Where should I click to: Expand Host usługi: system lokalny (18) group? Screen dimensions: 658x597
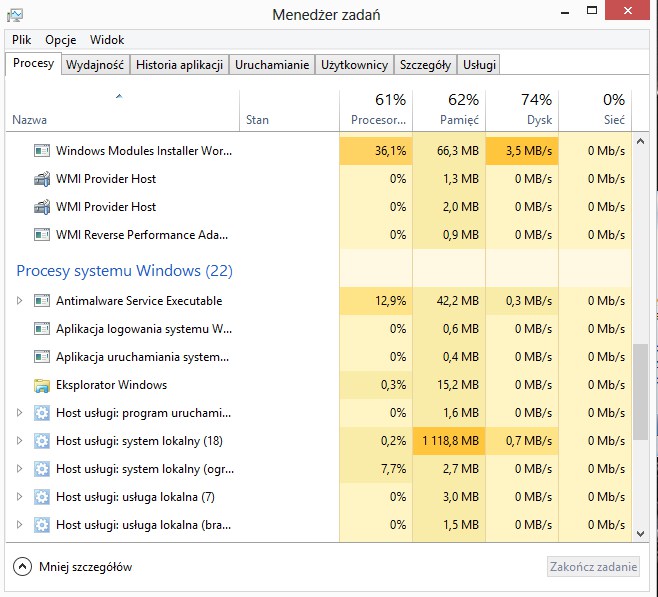19,441
